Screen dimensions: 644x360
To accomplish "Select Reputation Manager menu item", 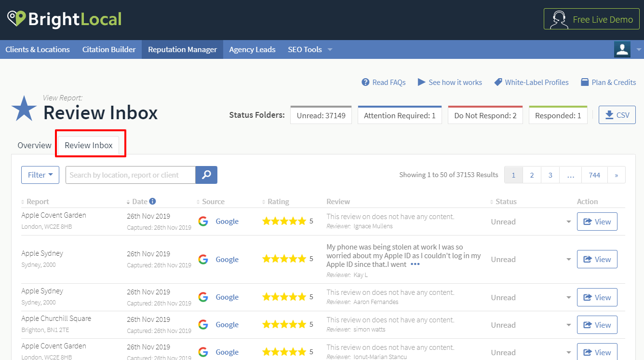I will (x=182, y=49).
